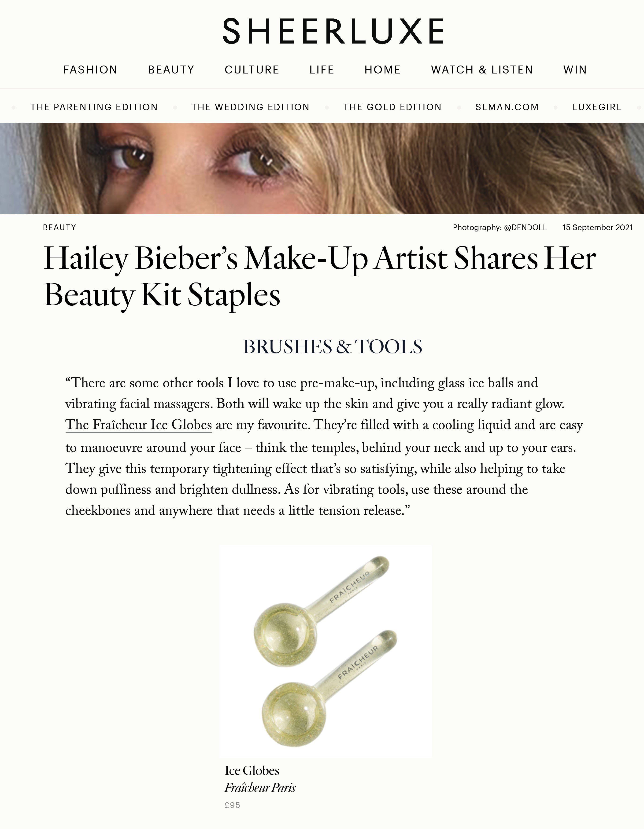Screen dimensions: 644x829
Task: Go to the Culture section
Action: 252,70
